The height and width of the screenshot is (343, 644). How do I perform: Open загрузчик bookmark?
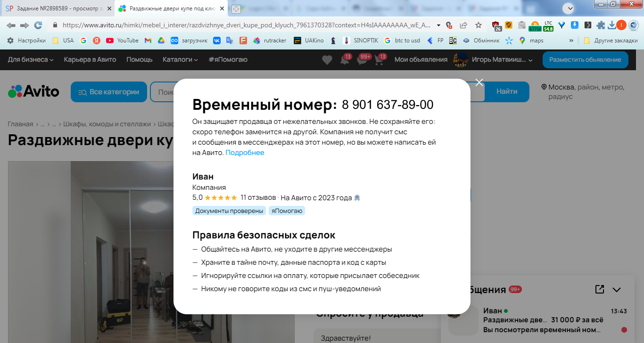[x=189, y=41]
